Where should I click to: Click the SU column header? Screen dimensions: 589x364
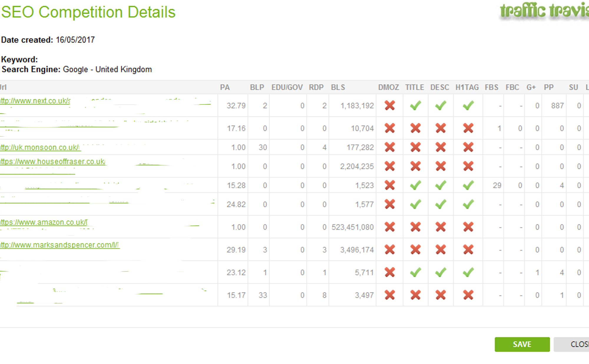(573, 87)
